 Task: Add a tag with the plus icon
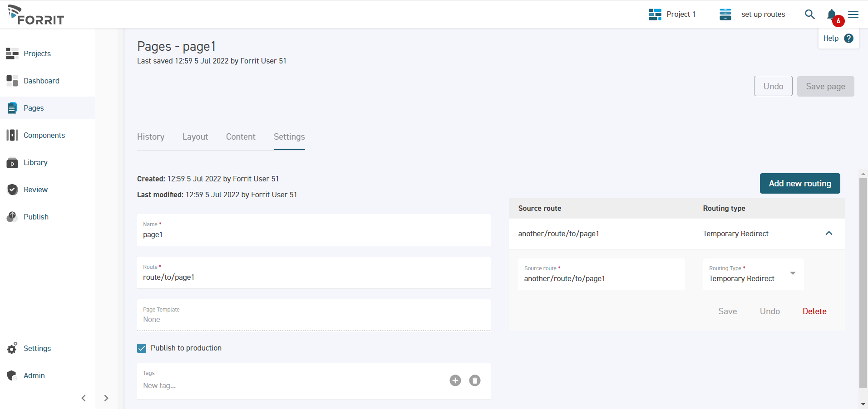[x=455, y=380]
